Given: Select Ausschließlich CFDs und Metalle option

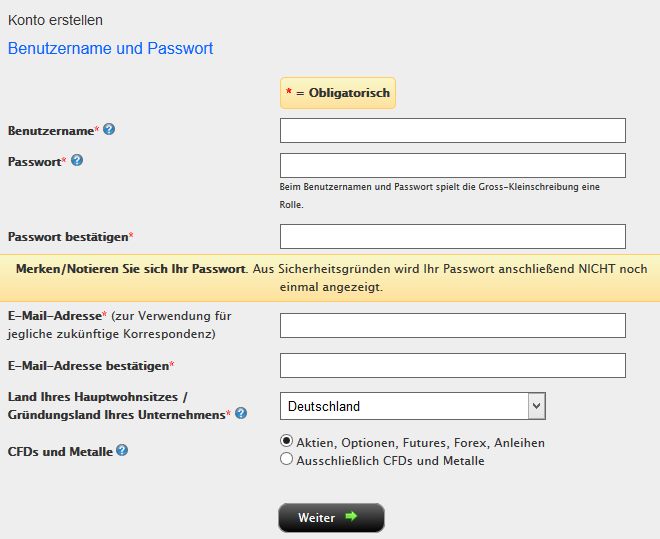Looking at the screenshot, I should [286, 459].
